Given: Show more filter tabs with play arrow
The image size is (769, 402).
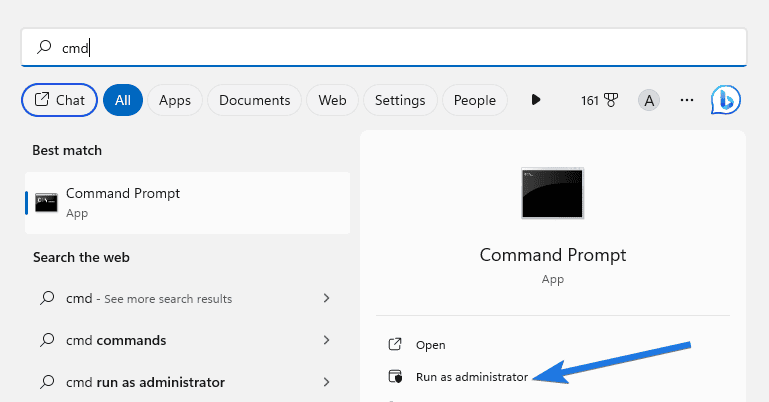Looking at the screenshot, I should tap(536, 100).
